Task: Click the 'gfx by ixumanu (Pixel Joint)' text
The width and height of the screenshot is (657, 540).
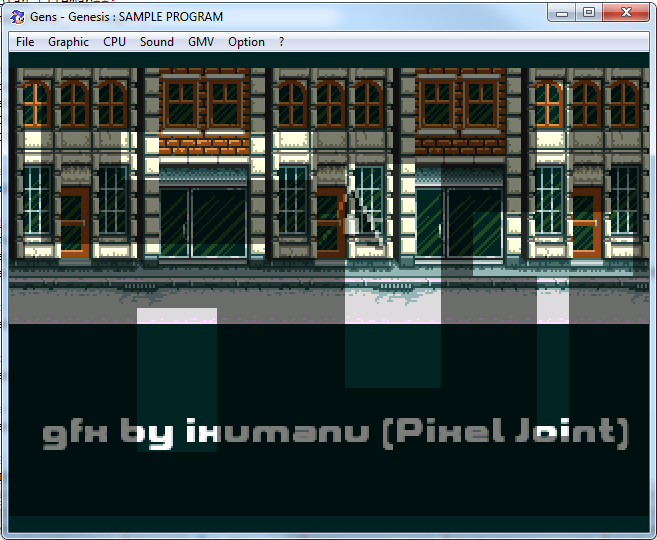Action: point(336,434)
